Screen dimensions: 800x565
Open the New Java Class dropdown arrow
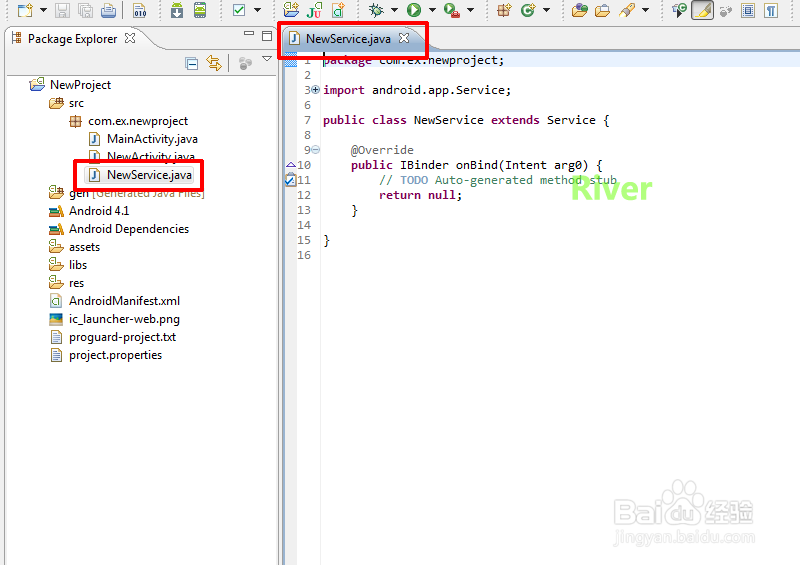pyautogui.click(x=546, y=10)
